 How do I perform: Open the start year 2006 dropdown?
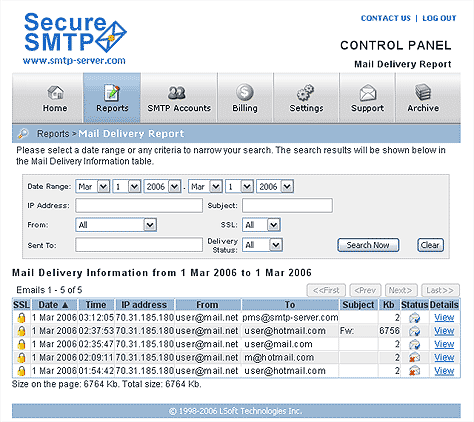(x=162, y=186)
